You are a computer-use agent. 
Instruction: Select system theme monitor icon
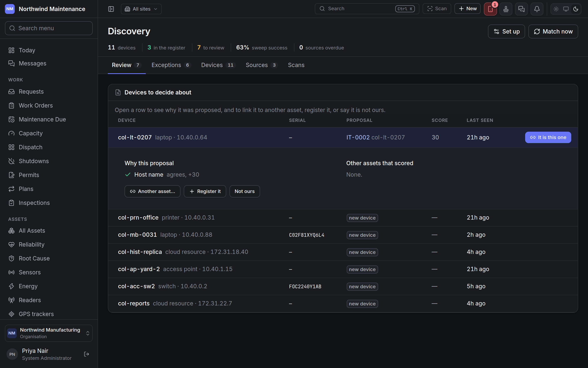pos(566,9)
